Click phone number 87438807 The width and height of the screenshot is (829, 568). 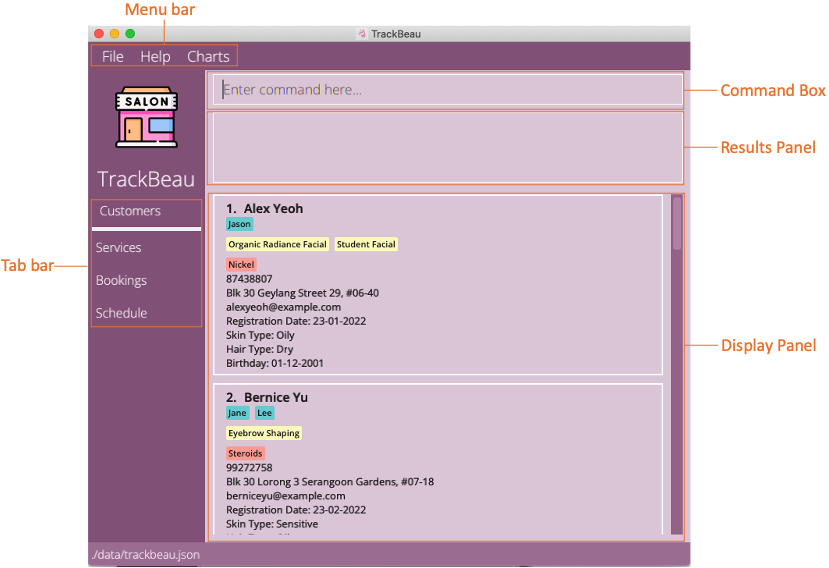click(249, 279)
